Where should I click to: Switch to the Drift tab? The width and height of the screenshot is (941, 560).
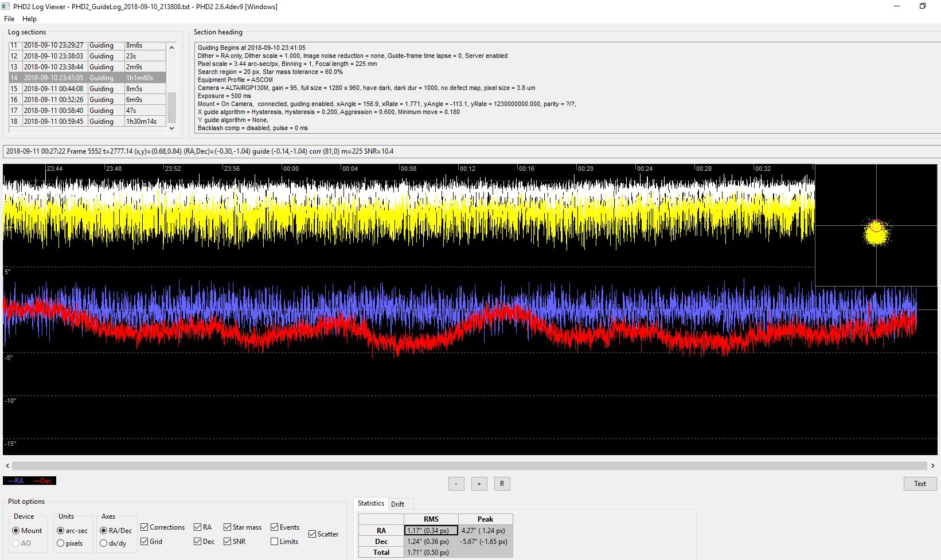(x=397, y=504)
